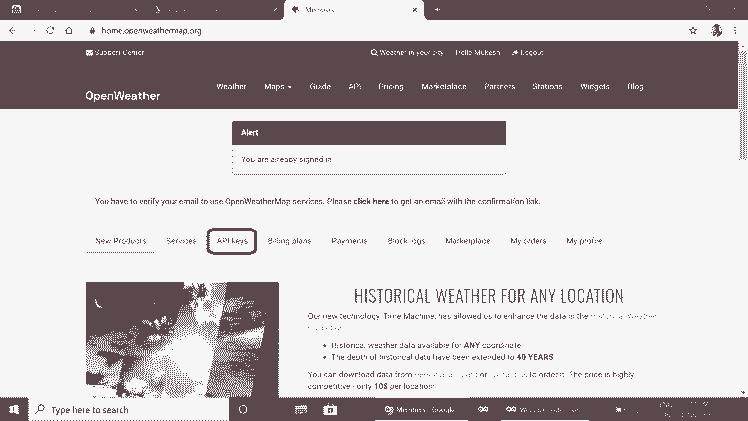This screenshot has height=421, width=748.
Task: Switch to Members Google Chrome taskbar window
Action: click(420, 410)
